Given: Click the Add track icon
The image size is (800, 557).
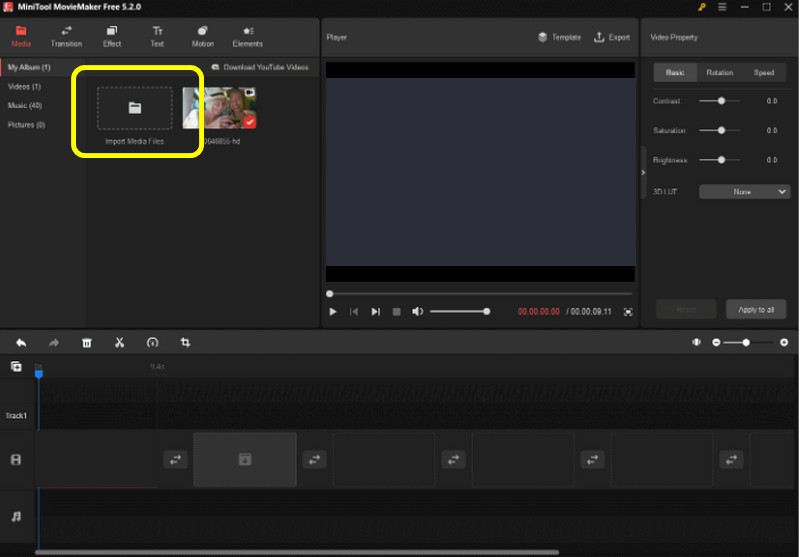Looking at the screenshot, I should [x=16, y=367].
